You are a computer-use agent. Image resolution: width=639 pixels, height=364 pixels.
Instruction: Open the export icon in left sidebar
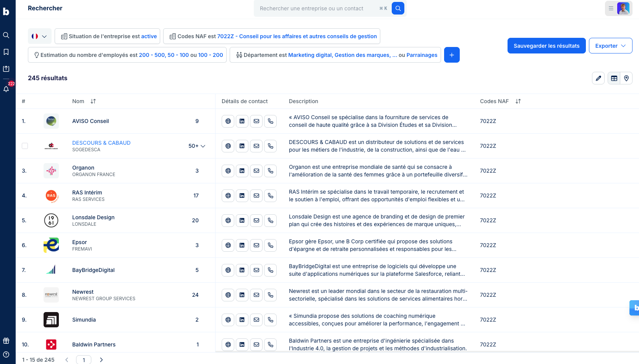click(6, 69)
